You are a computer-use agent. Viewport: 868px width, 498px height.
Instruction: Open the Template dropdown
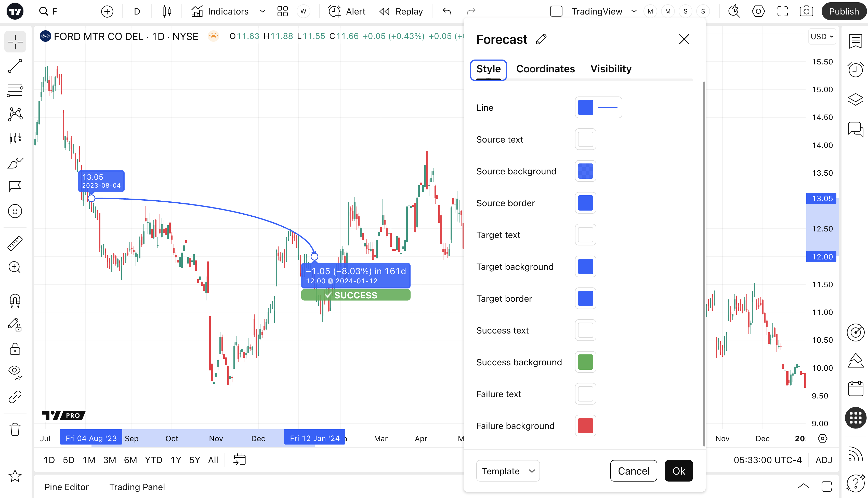click(x=508, y=471)
